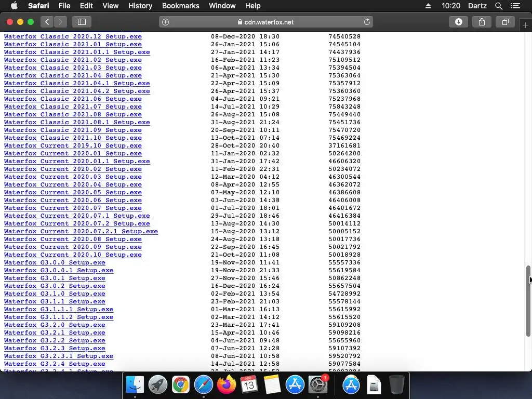Image resolution: width=532 pixels, height=399 pixels.
Task: Download Waterfox G3.1.1.2 Setup.exe
Action: click(59, 317)
